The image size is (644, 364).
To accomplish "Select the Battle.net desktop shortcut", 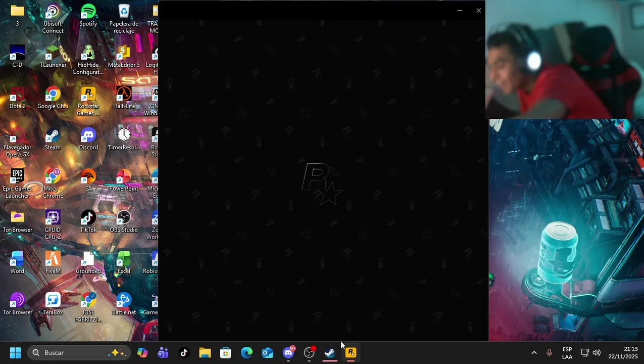I will (124, 304).
